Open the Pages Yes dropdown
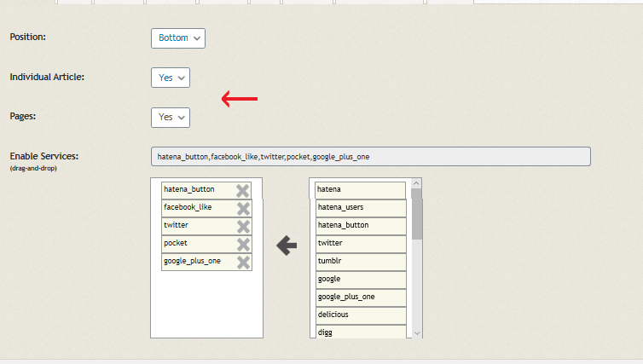The image size is (643, 364). point(171,118)
